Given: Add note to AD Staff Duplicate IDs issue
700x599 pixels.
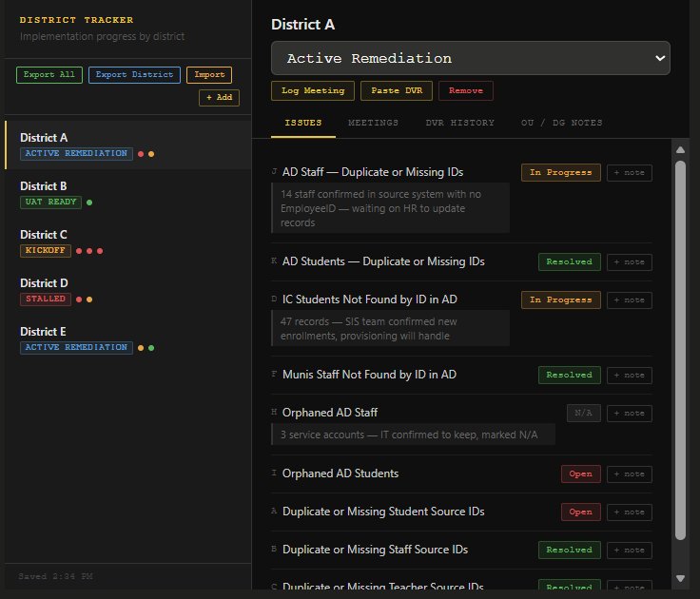Looking at the screenshot, I should (x=629, y=173).
